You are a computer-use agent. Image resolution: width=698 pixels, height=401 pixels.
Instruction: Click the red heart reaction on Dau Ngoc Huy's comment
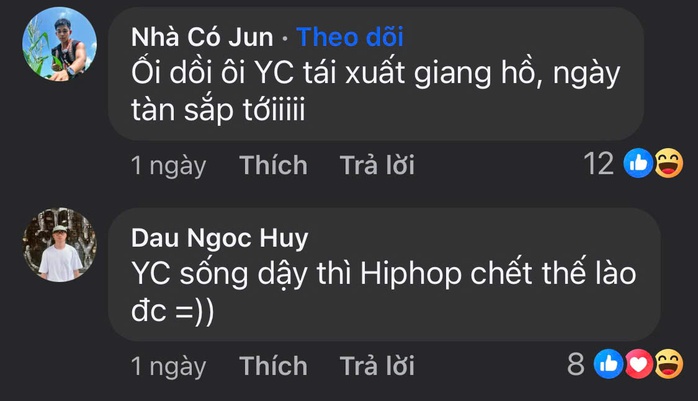pos(638,365)
